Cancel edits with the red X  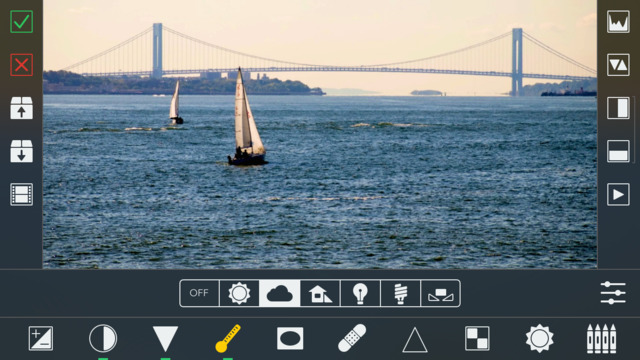point(21,65)
